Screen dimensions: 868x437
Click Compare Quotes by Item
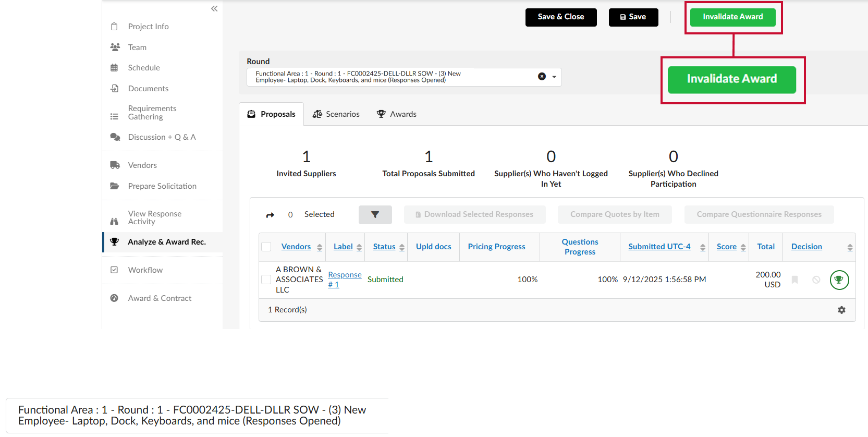point(615,215)
